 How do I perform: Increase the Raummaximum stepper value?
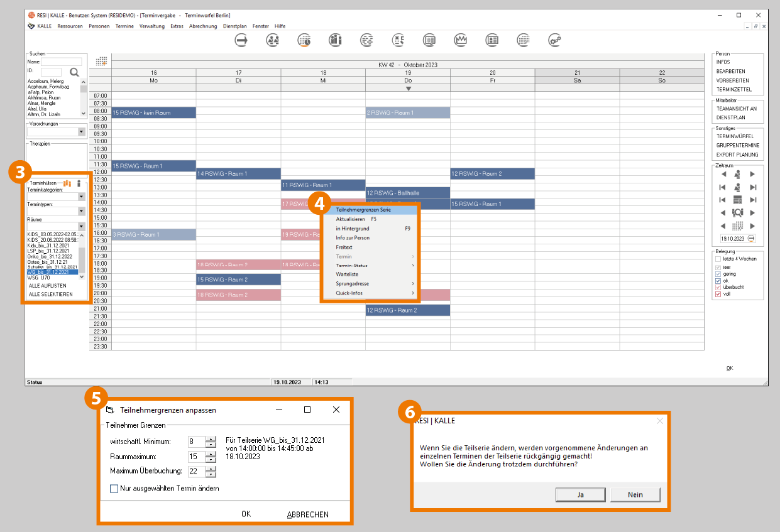point(211,453)
